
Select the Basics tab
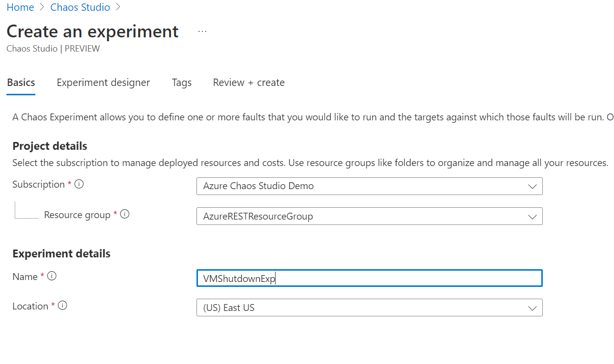click(21, 82)
